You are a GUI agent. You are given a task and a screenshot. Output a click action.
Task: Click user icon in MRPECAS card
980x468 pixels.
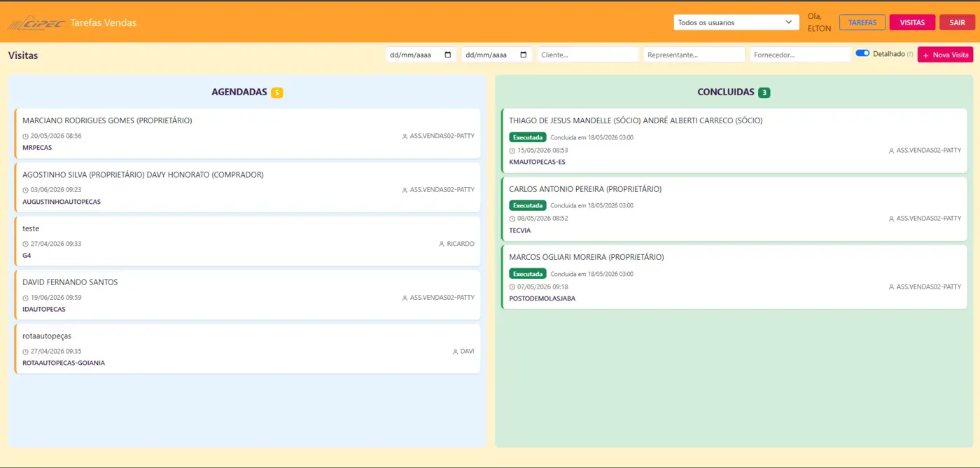(405, 137)
